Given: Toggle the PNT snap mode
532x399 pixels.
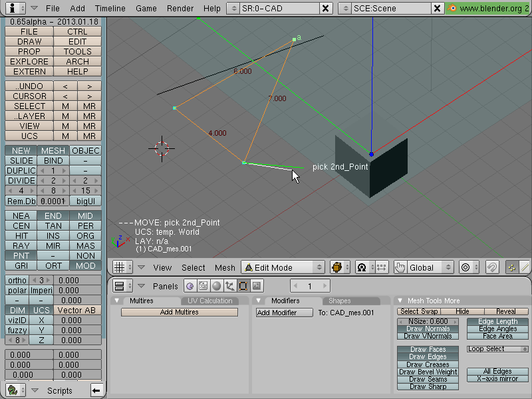Looking at the screenshot, I should click(21, 255).
